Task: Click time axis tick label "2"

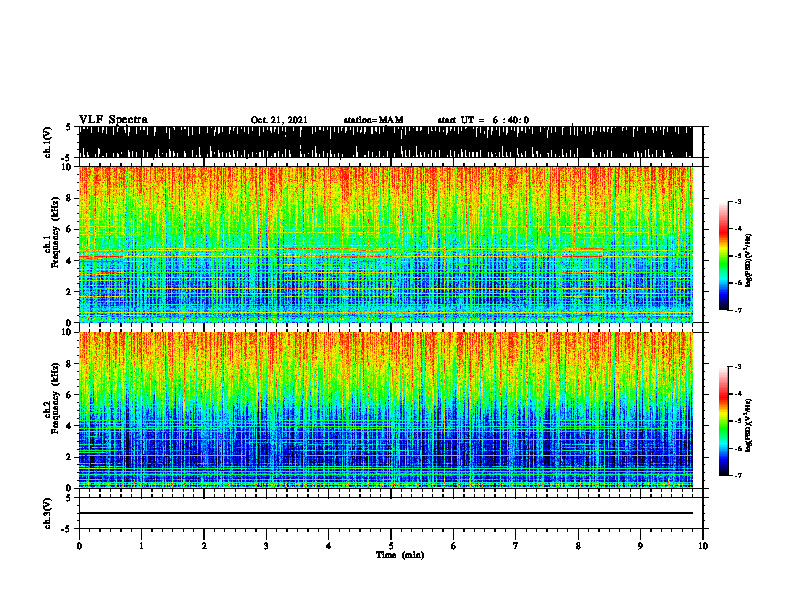Action: [204, 546]
